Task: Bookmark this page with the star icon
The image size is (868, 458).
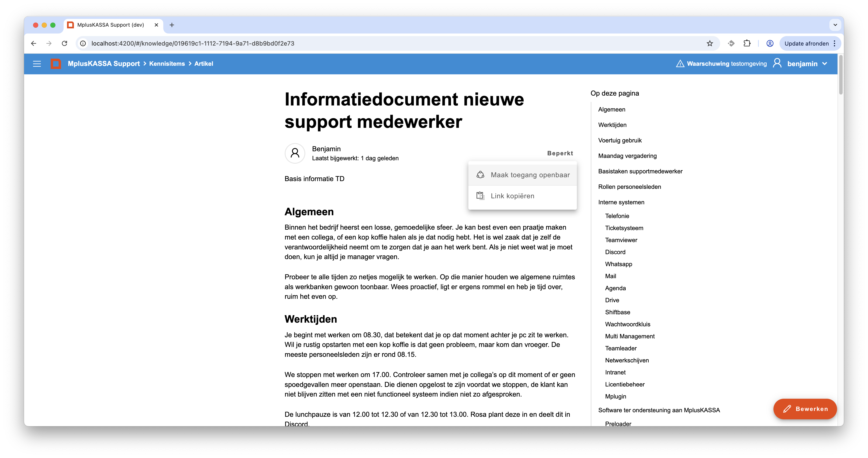Action: (x=710, y=43)
